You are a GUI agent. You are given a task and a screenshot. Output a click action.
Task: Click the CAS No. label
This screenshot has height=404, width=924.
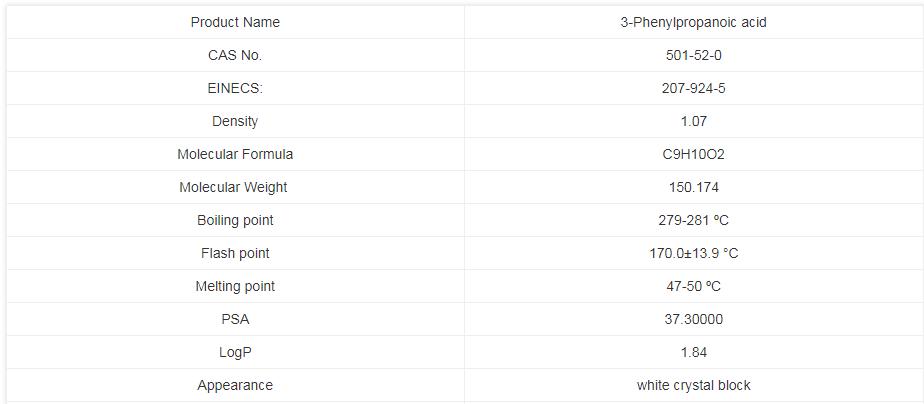(x=235, y=55)
